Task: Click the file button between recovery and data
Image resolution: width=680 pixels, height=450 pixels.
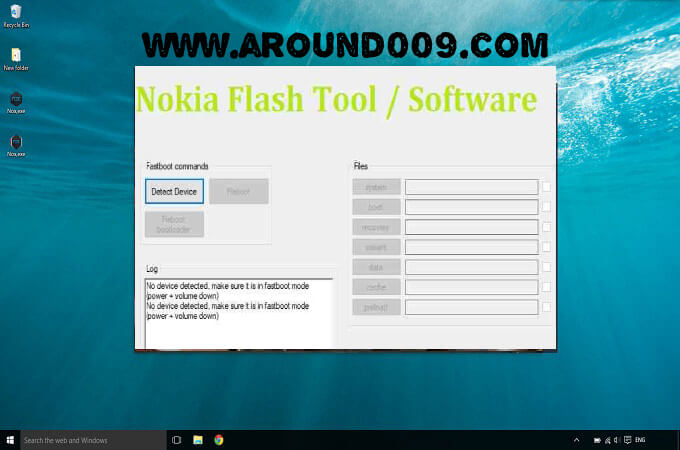Action: point(376,247)
